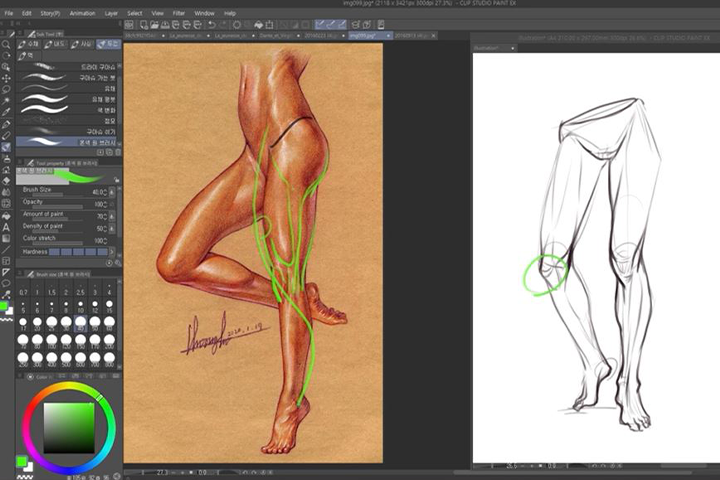Select the Move layer tool

click(6, 79)
